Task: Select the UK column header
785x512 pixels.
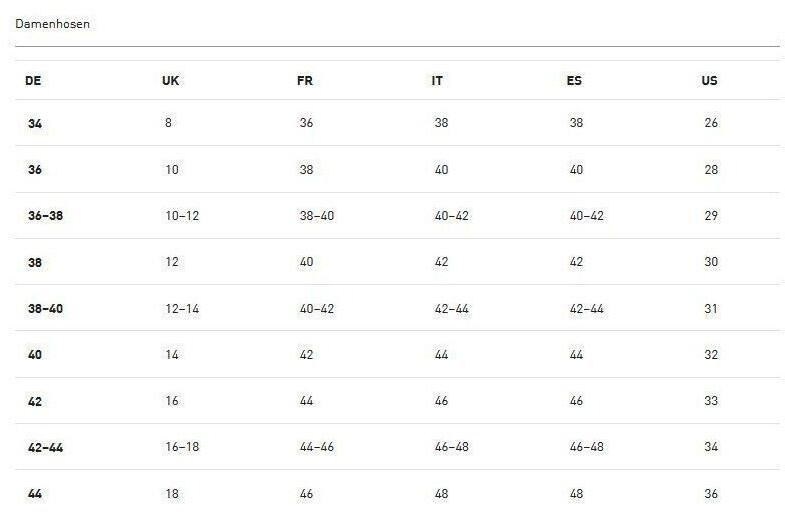Action: 170,81
